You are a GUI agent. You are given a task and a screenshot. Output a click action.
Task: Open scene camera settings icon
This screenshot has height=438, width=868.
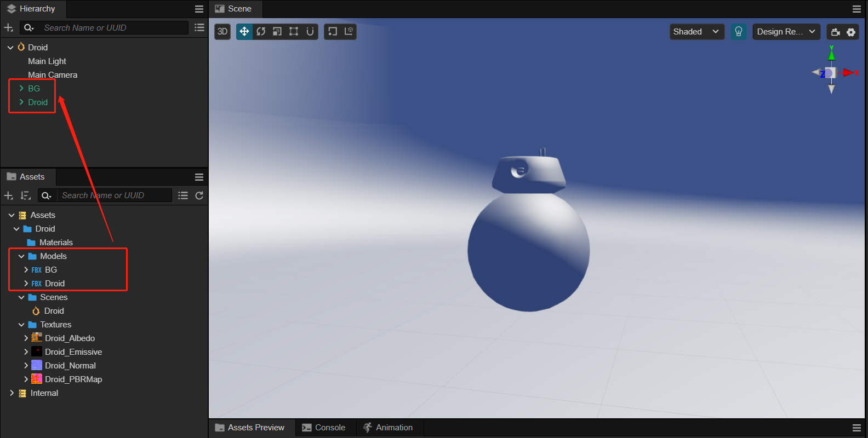point(836,32)
